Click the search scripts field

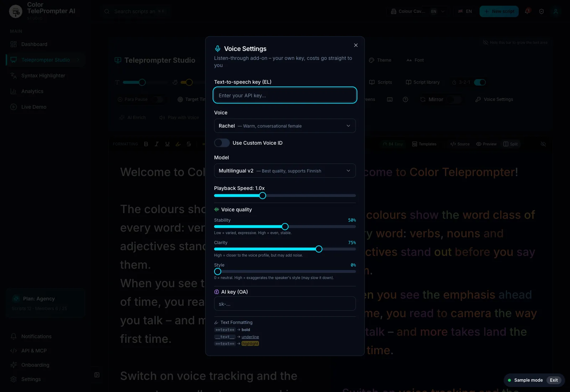135,11
